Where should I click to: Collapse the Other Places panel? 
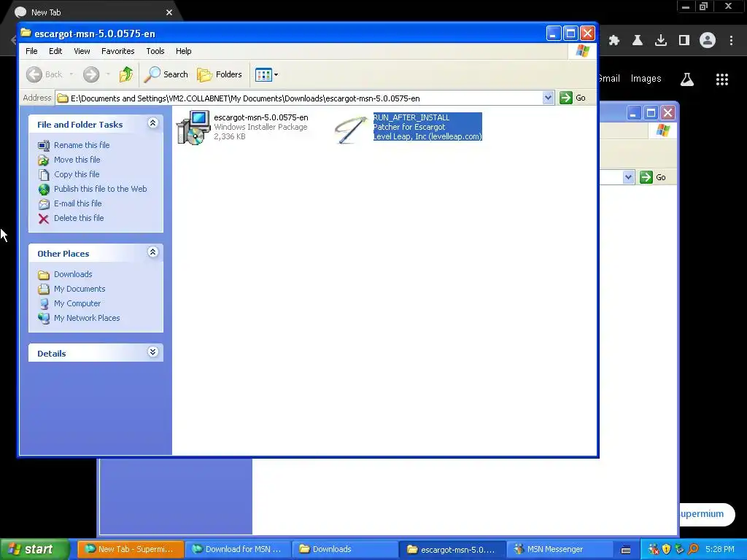[152, 252]
